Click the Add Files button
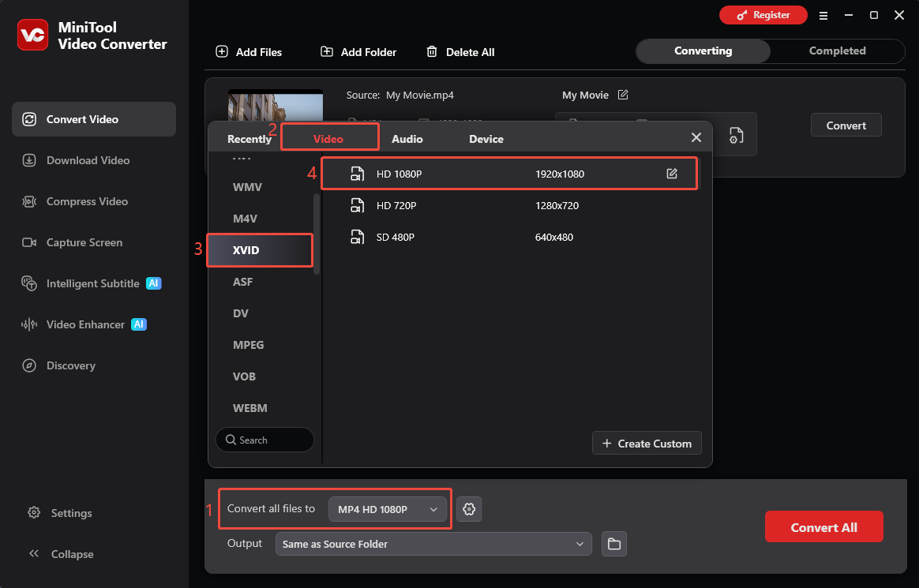Image resolution: width=919 pixels, height=588 pixels. tap(249, 52)
